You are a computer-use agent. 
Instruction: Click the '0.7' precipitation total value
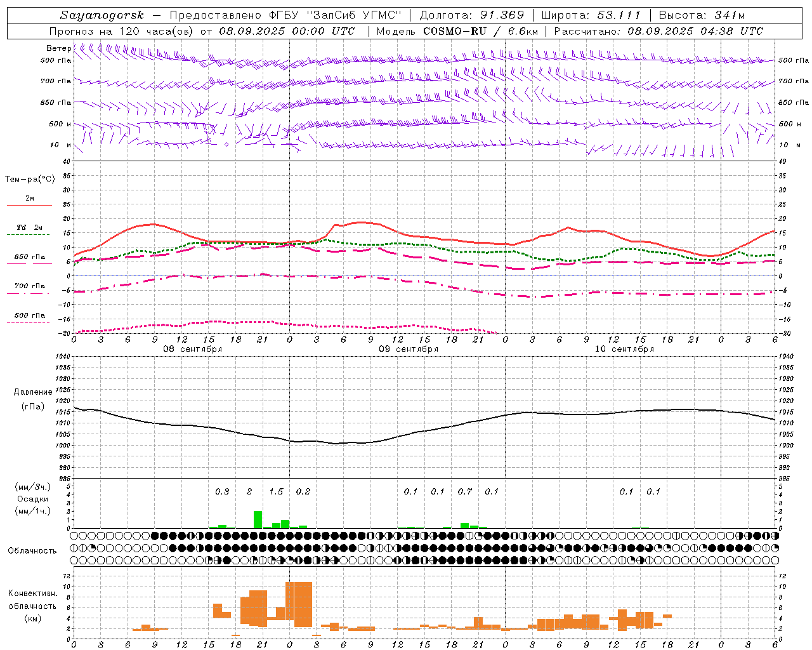pos(465,492)
